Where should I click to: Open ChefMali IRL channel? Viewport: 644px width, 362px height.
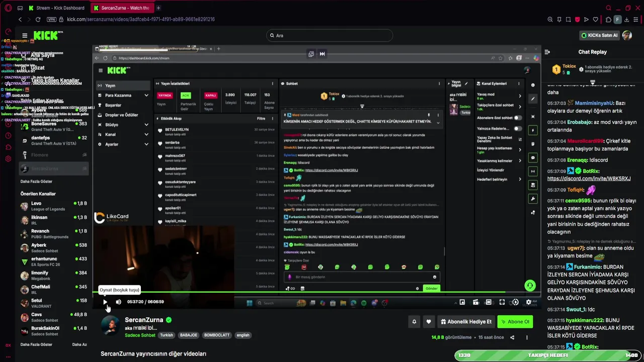pyautogui.click(x=54, y=290)
